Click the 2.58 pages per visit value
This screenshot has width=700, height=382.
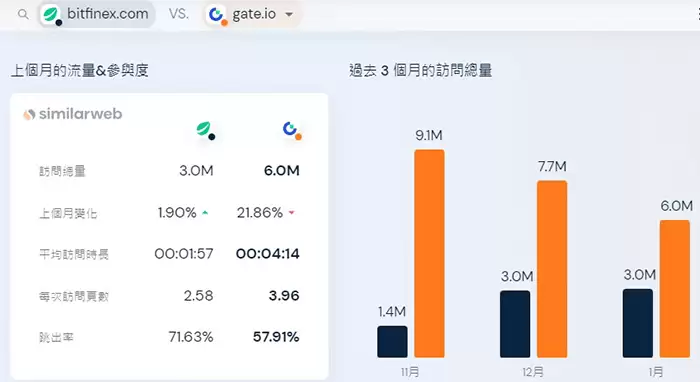click(x=199, y=295)
